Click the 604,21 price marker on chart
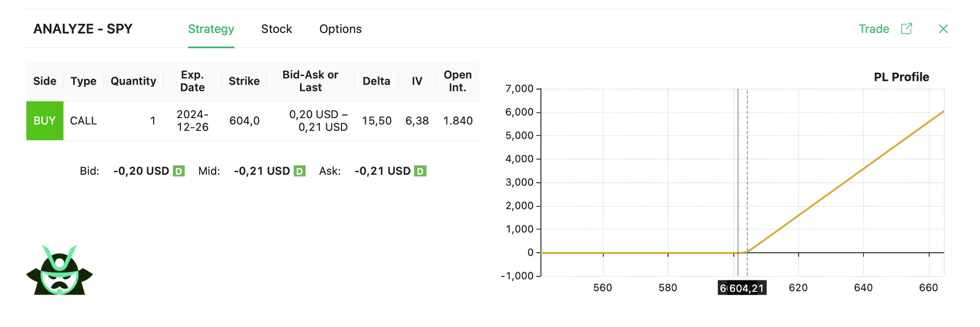This screenshot has width=980, height=327. (x=746, y=288)
